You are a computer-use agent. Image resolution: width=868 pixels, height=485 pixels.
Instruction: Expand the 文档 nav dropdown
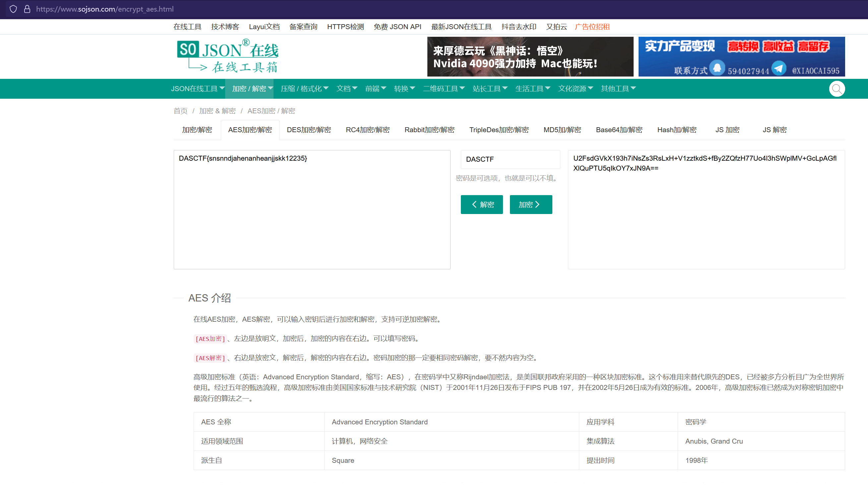[x=347, y=88]
